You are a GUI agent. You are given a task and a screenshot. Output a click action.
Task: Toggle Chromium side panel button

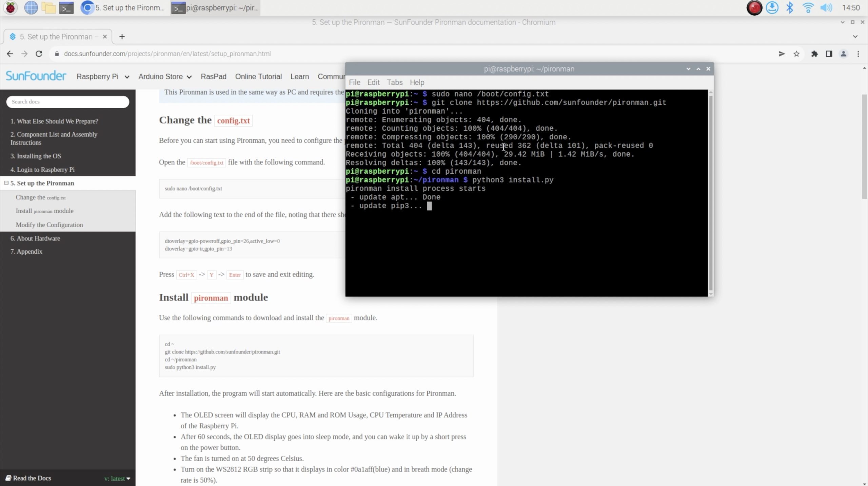pos(829,54)
